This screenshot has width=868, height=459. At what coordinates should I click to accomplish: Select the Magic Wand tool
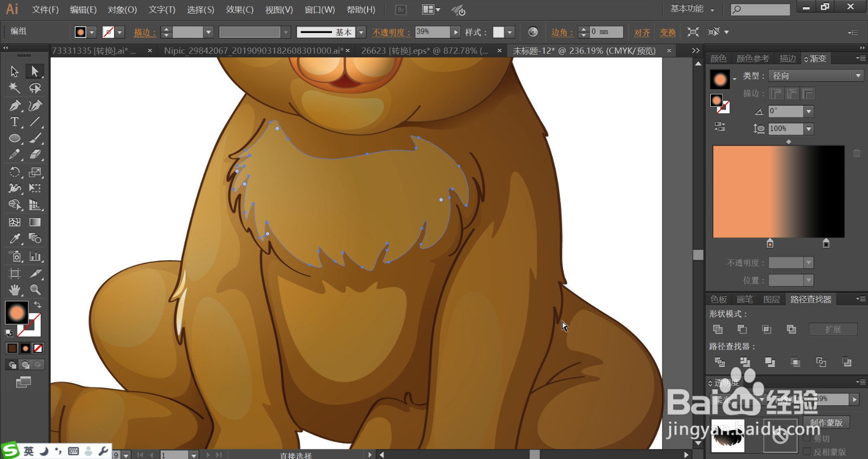coord(15,88)
